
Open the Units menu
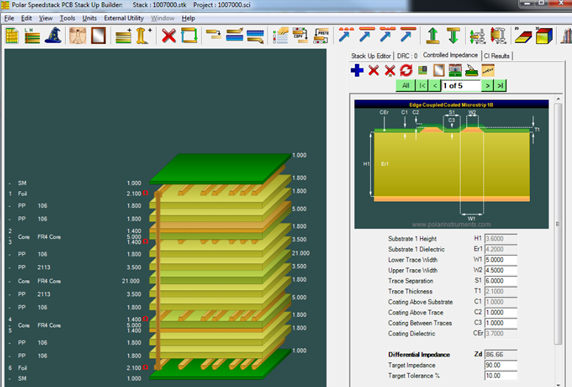coord(89,18)
